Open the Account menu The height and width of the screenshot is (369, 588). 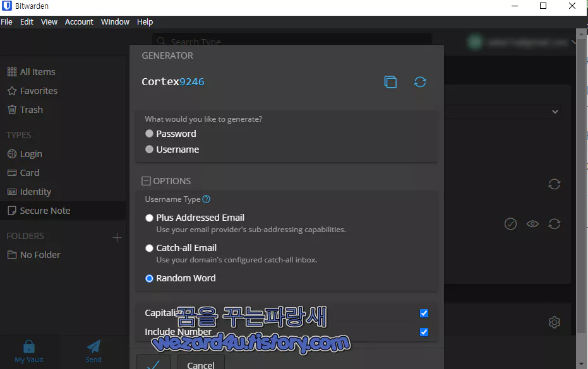tap(79, 21)
